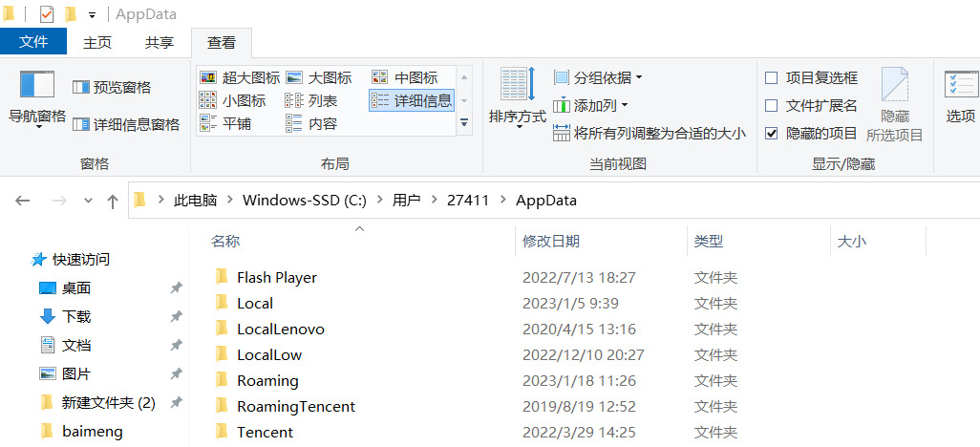The image size is (980, 447).
Task: Navigate to 此电脑 in the address bar
Action: pos(195,201)
